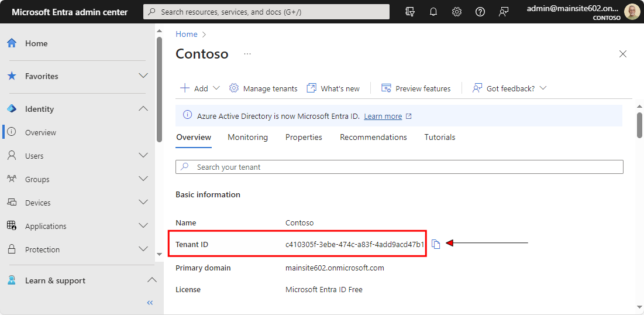Click the Home breadcrumb link

[187, 34]
